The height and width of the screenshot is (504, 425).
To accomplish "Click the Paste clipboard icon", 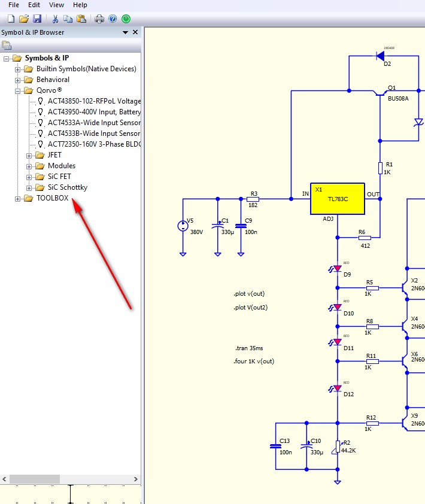I will point(81,19).
